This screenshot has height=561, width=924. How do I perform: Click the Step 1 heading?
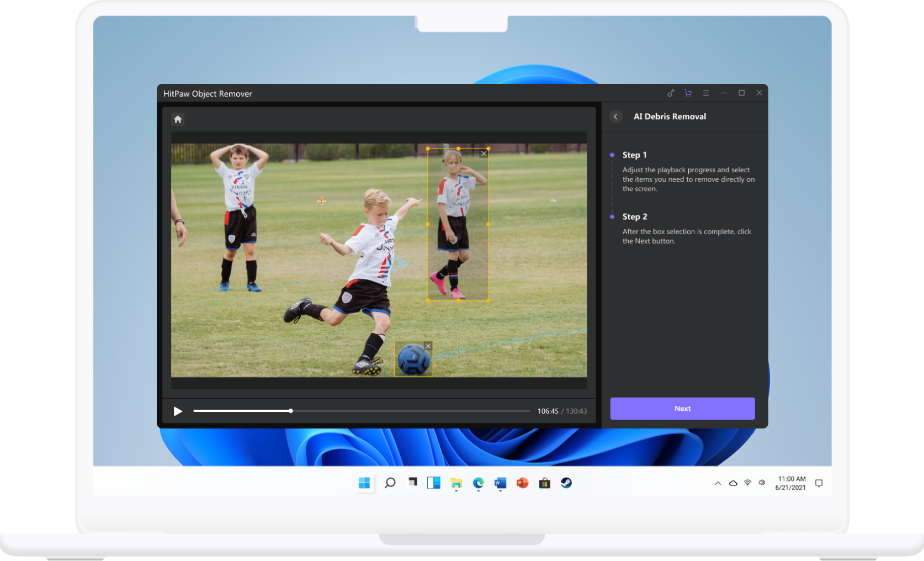634,155
